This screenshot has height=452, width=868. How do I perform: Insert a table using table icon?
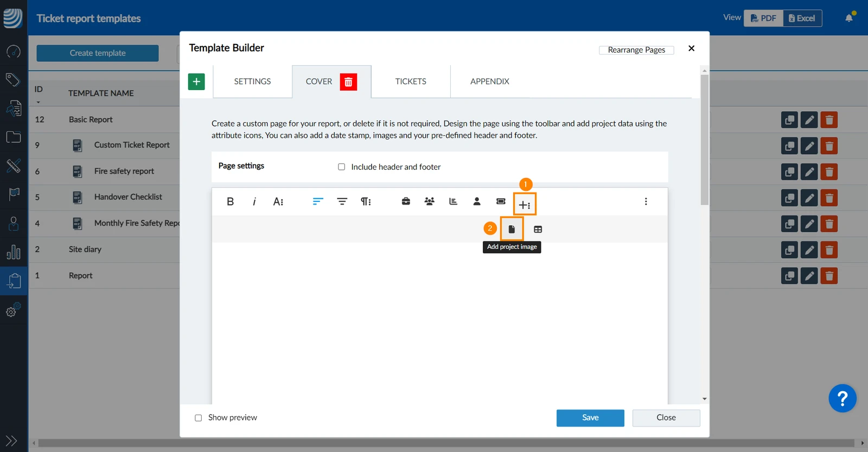click(x=538, y=229)
